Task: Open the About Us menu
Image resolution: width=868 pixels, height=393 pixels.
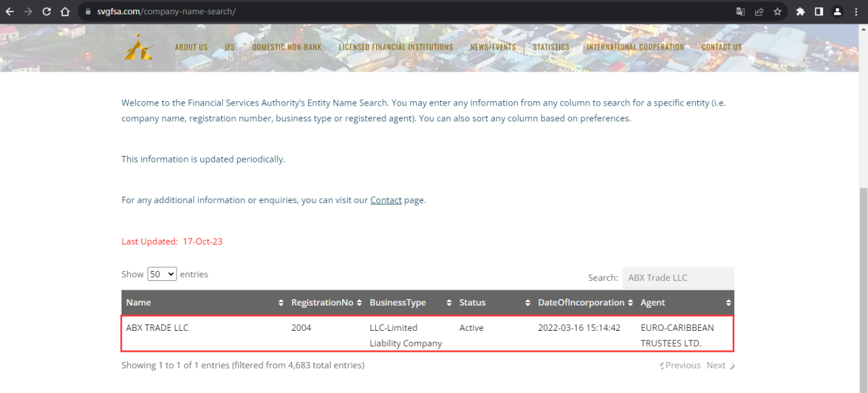Action: click(x=191, y=47)
